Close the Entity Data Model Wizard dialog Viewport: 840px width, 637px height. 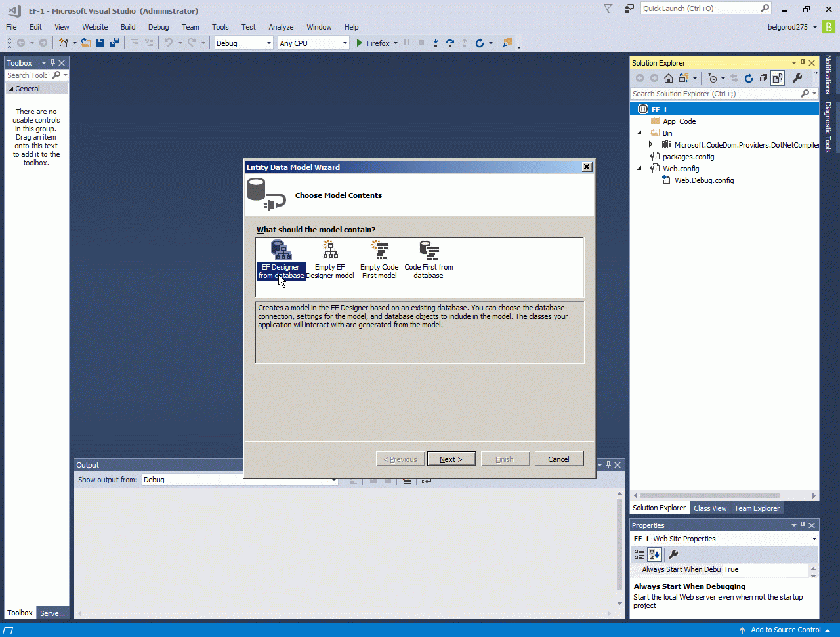(x=587, y=167)
